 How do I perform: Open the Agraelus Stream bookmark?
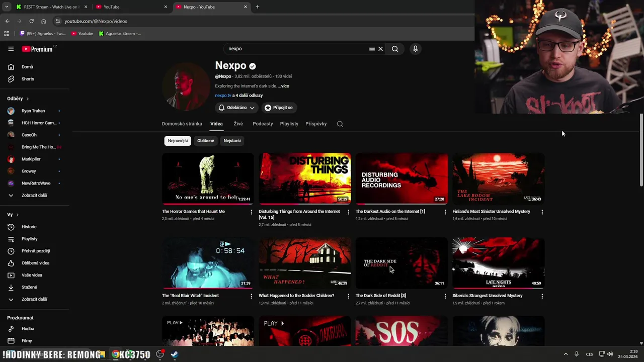(x=120, y=34)
